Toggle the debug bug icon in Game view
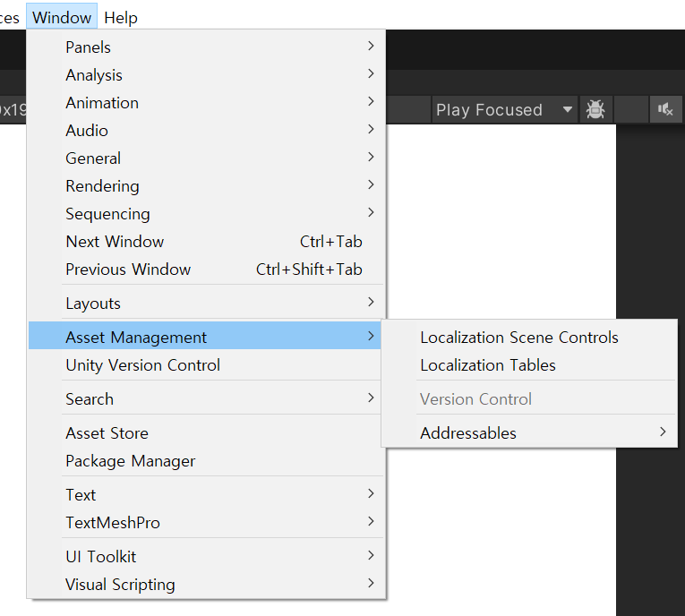 pyautogui.click(x=595, y=109)
